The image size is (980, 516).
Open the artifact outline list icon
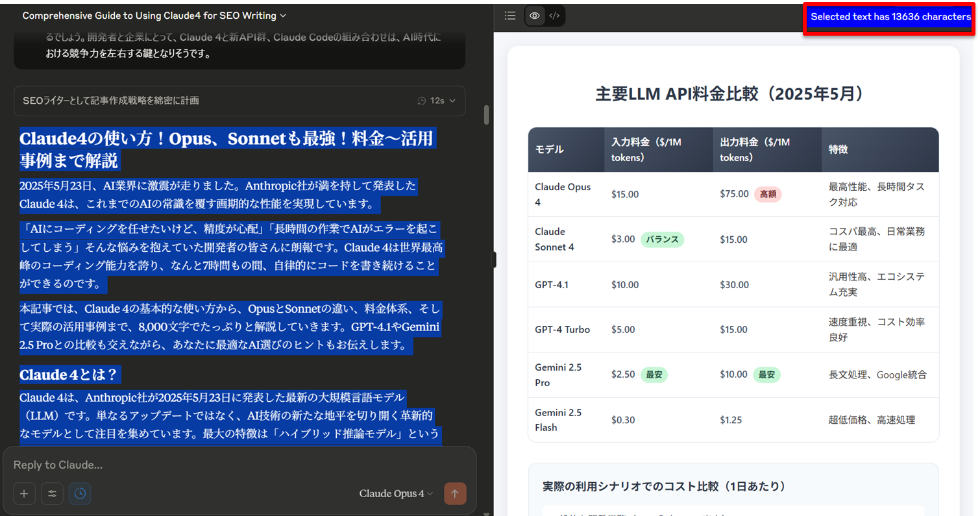coord(510,16)
